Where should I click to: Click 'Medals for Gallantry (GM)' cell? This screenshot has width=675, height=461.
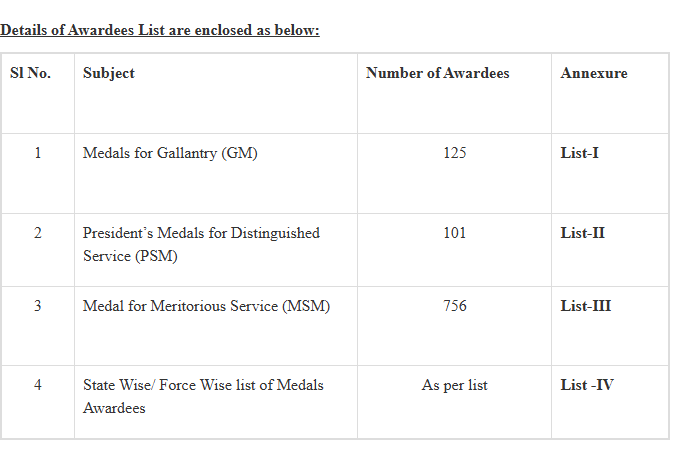pos(170,154)
